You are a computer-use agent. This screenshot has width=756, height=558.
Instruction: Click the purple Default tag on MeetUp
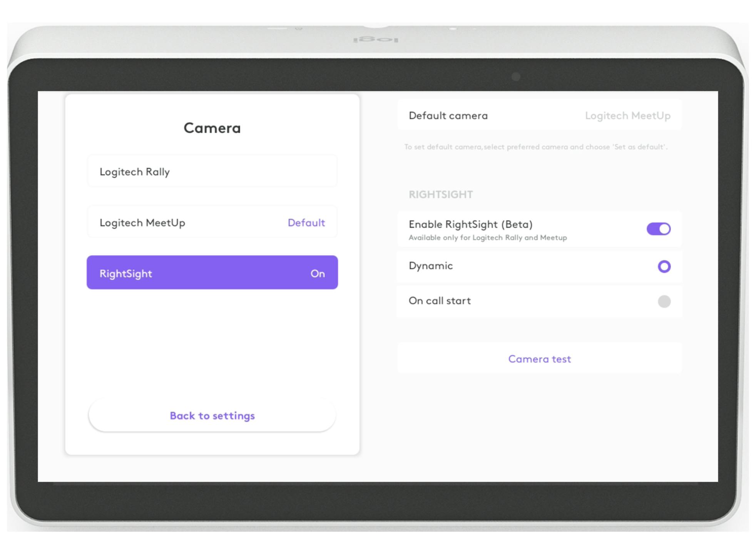[306, 222]
